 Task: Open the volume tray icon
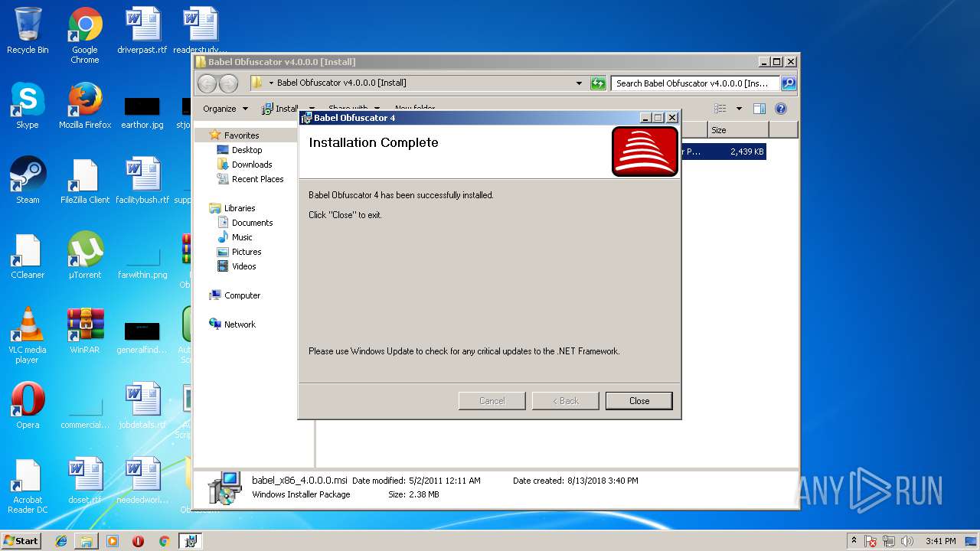tap(907, 541)
